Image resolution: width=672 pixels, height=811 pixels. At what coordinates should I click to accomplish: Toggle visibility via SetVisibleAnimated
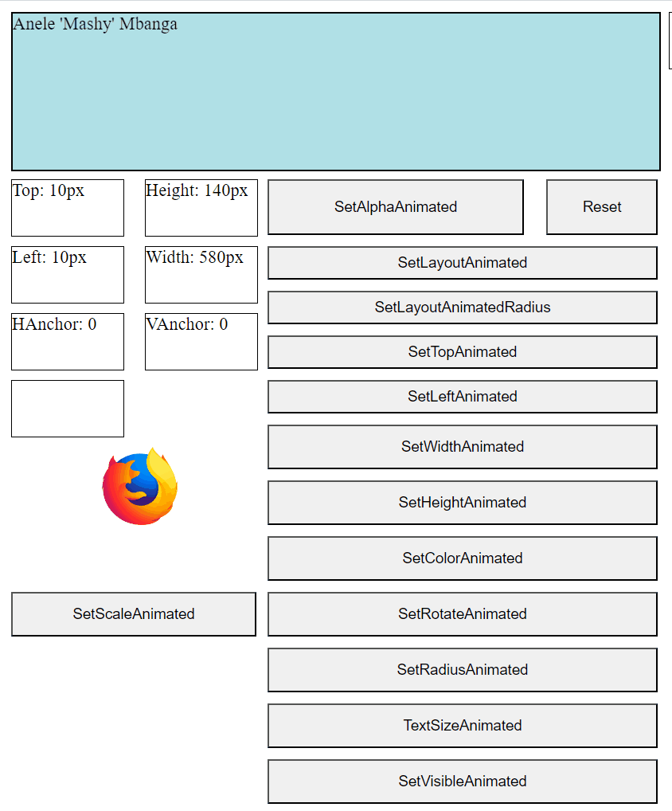point(462,782)
